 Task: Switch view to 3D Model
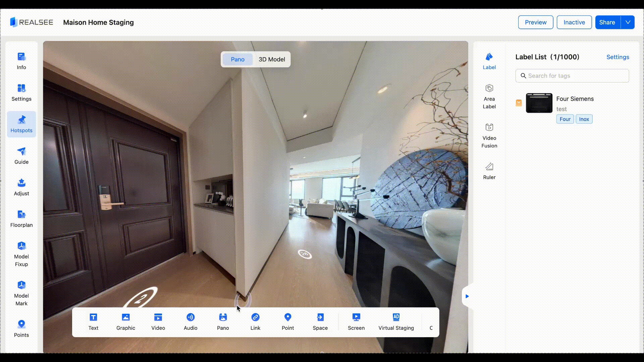click(272, 59)
